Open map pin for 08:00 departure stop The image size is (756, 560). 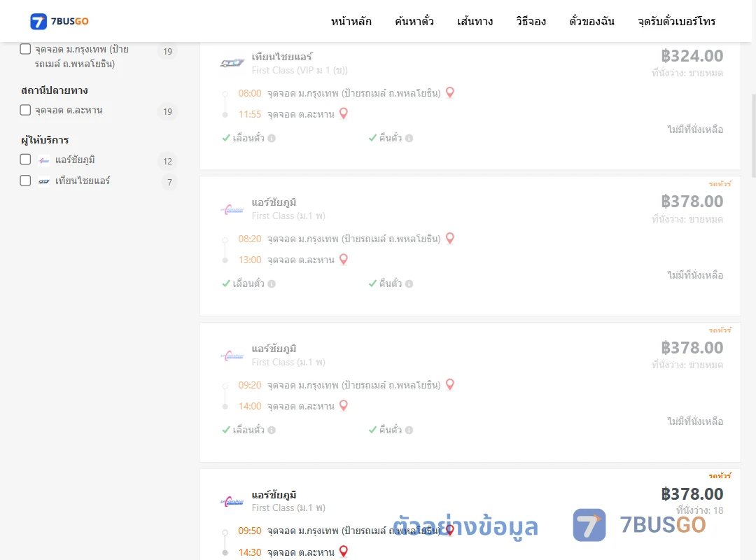(x=450, y=92)
